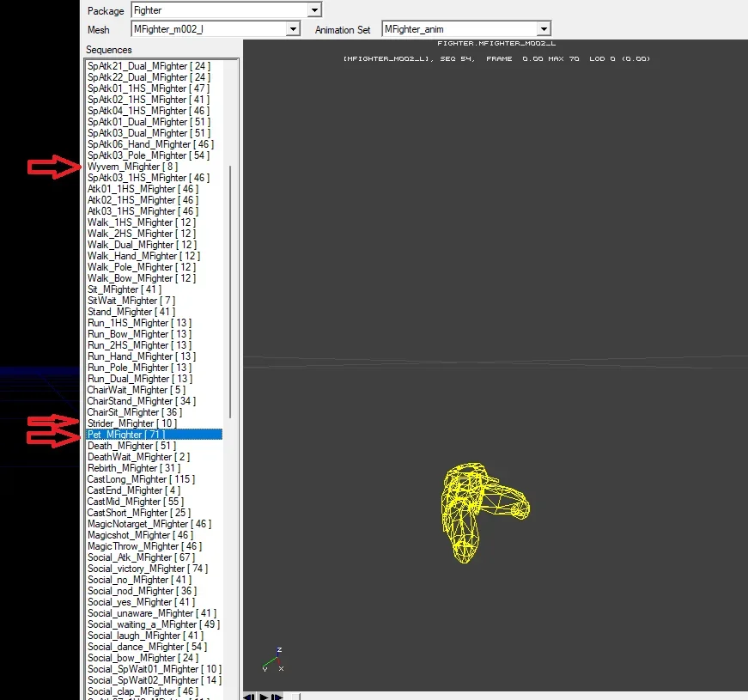Select sequence Rebirth_MFighter [ 31 ]
The height and width of the screenshot is (700, 748).
(134, 467)
